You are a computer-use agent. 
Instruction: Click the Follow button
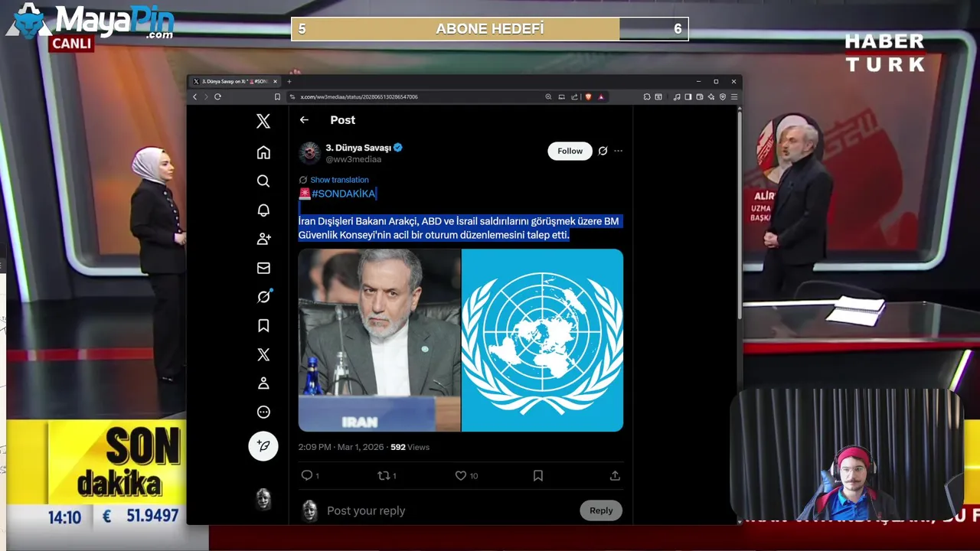(x=570, y=151)
